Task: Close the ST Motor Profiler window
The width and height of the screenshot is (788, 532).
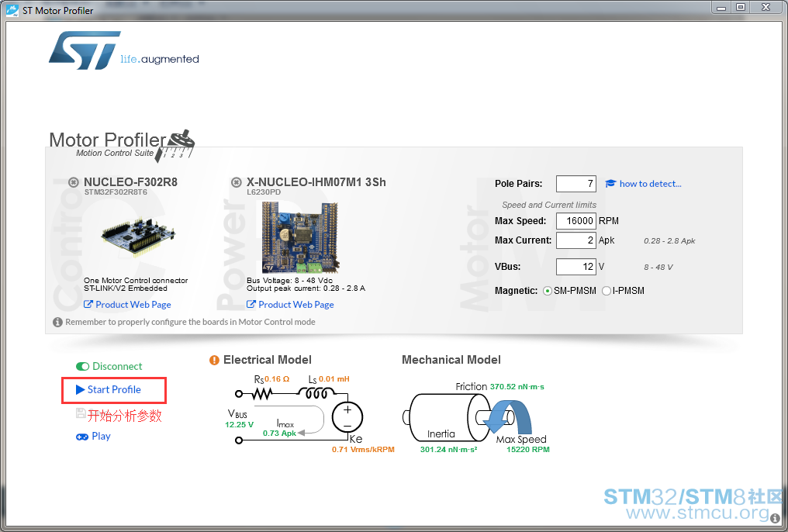Action: pos(766,8)
